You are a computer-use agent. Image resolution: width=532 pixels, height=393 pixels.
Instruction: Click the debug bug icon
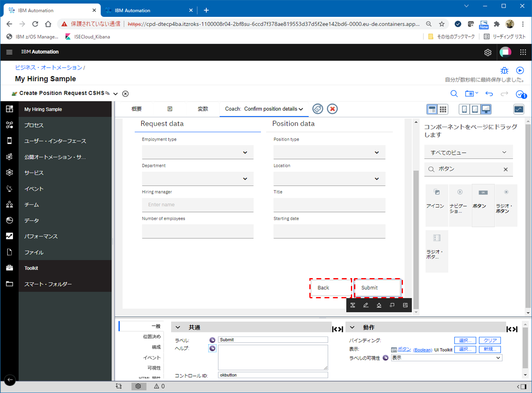click(504, 71)
